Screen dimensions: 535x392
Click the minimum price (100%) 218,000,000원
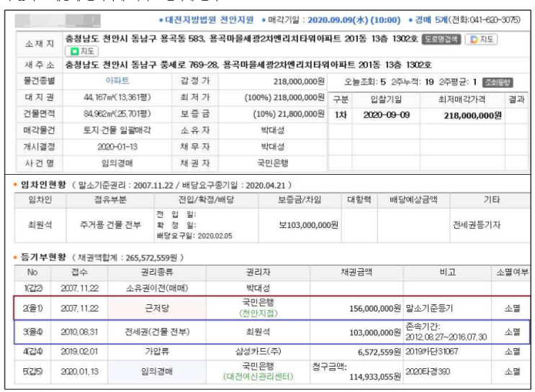[284, 98]
